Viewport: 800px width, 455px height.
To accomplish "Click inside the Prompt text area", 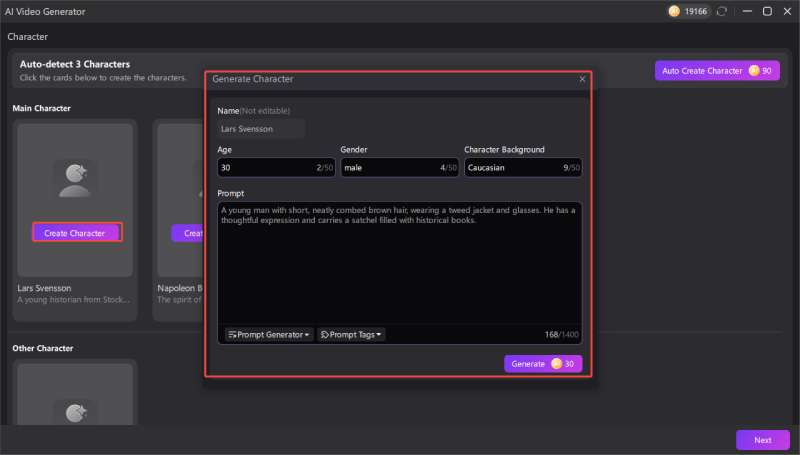I will pyautogui.click(x=398, y=265).
